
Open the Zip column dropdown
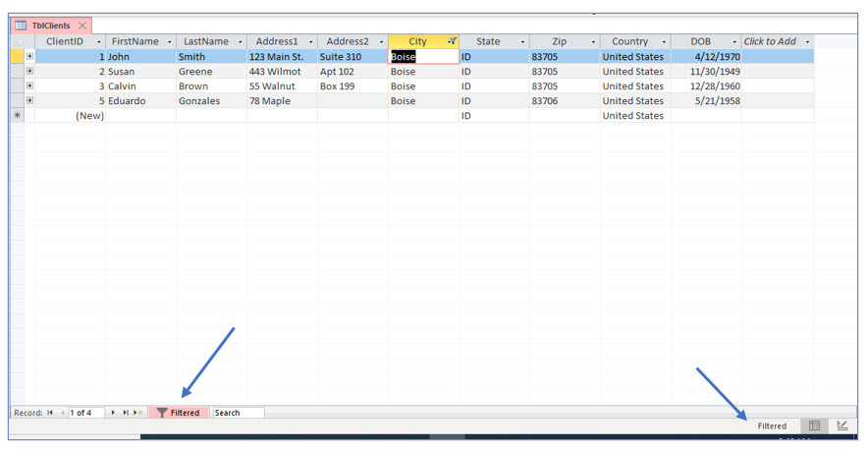(593, 42)
